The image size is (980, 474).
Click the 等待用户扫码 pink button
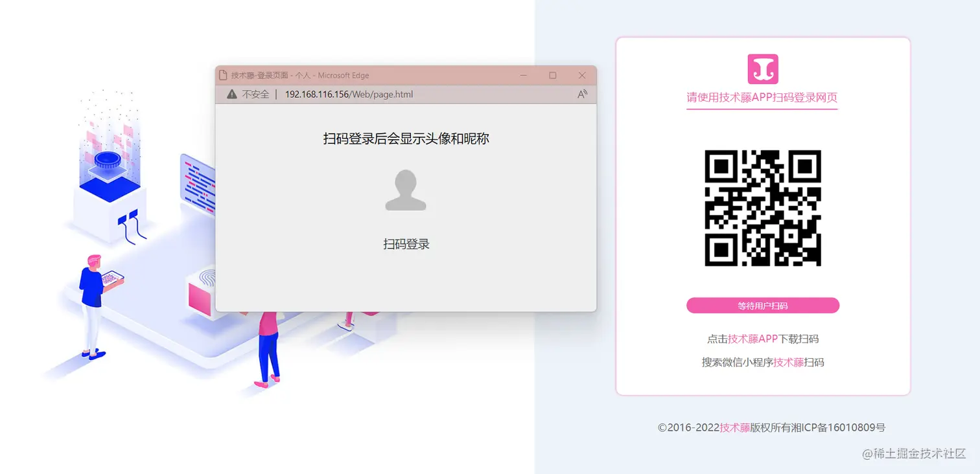[763, 306]
